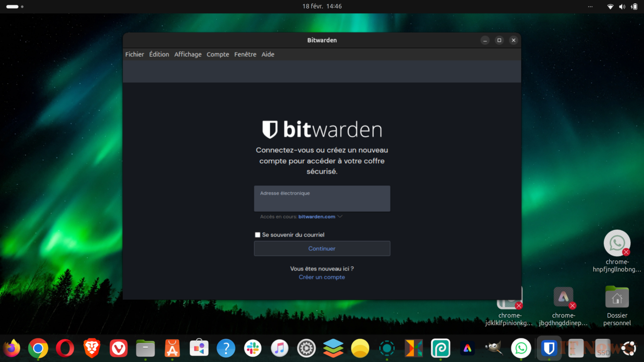Launch GIMP from the dock
The image size is (644, 362).
tap(494, 348)
